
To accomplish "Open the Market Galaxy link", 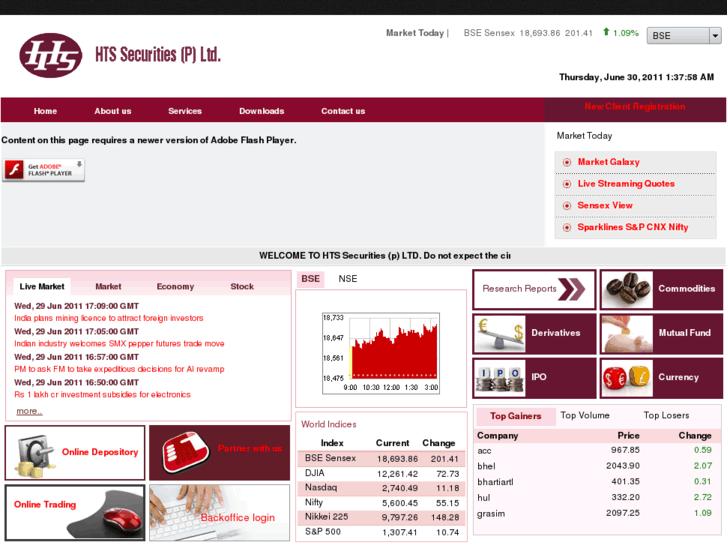I will [x=608, y=162].
